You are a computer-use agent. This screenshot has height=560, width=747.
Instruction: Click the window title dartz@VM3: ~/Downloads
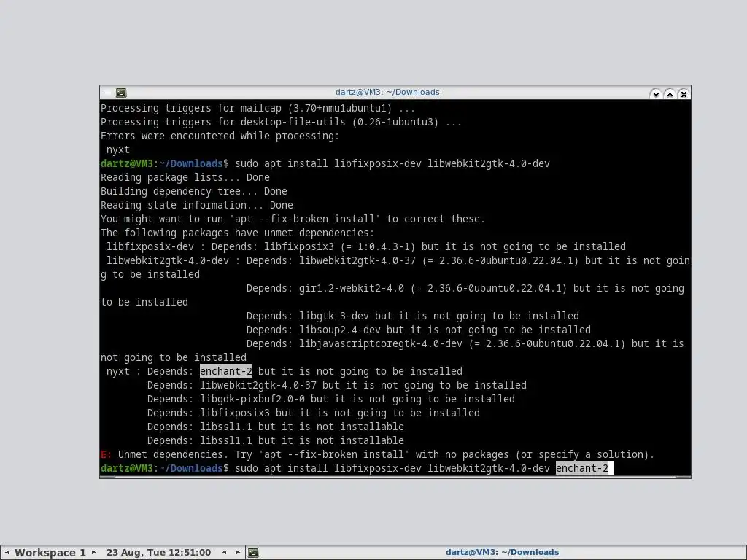click(387, 93)
